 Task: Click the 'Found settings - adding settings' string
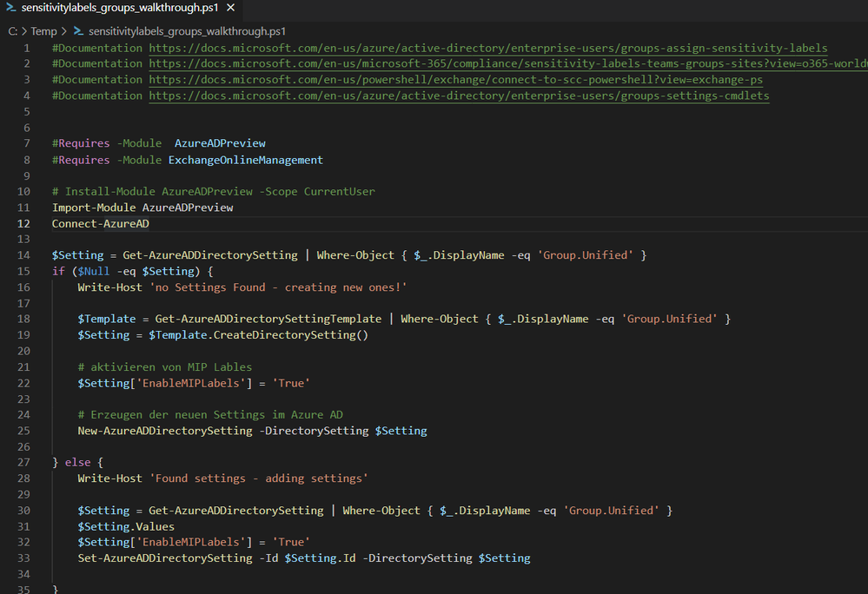click(259, 478)
